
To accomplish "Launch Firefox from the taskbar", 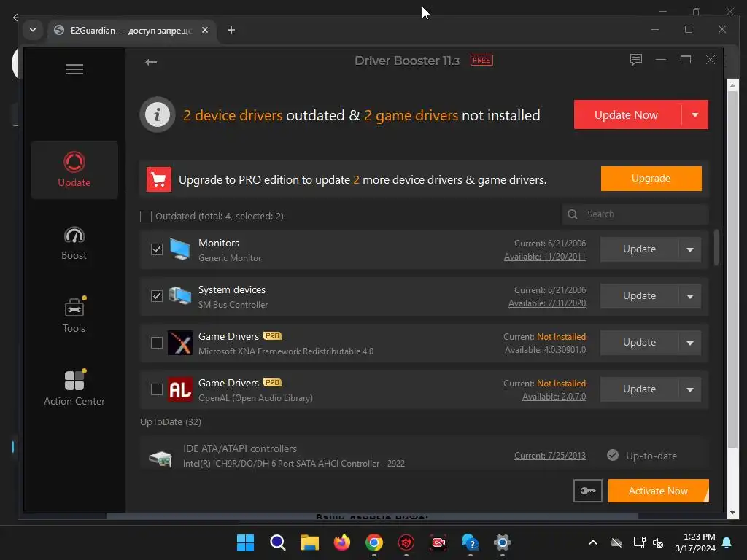I will pyautogui.click(x=341, y=542).
